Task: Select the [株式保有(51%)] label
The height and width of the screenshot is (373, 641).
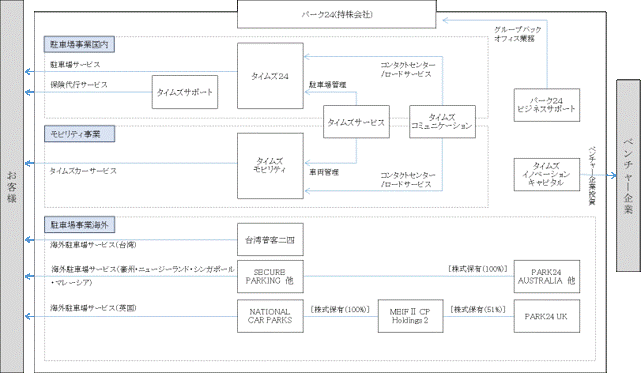Action: tap(478, 310)
